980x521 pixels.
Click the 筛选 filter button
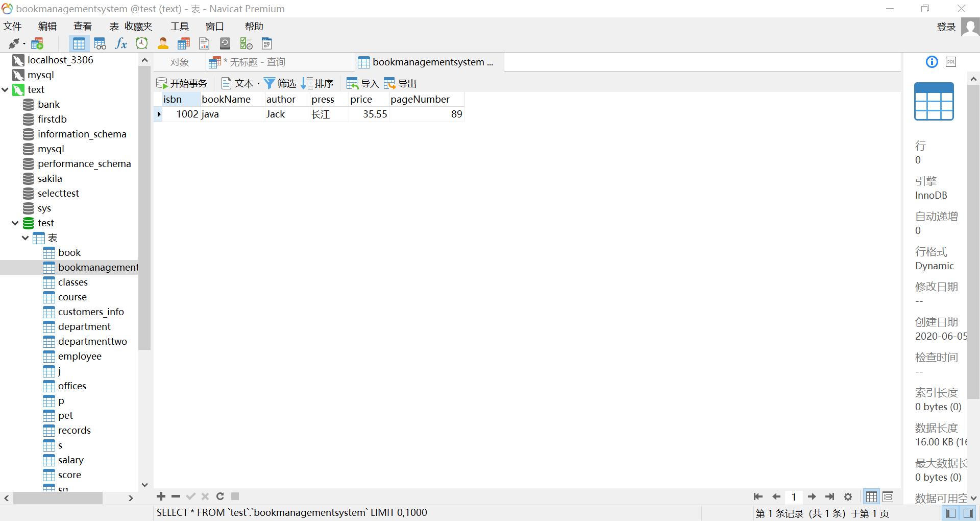tap(280, 83)
